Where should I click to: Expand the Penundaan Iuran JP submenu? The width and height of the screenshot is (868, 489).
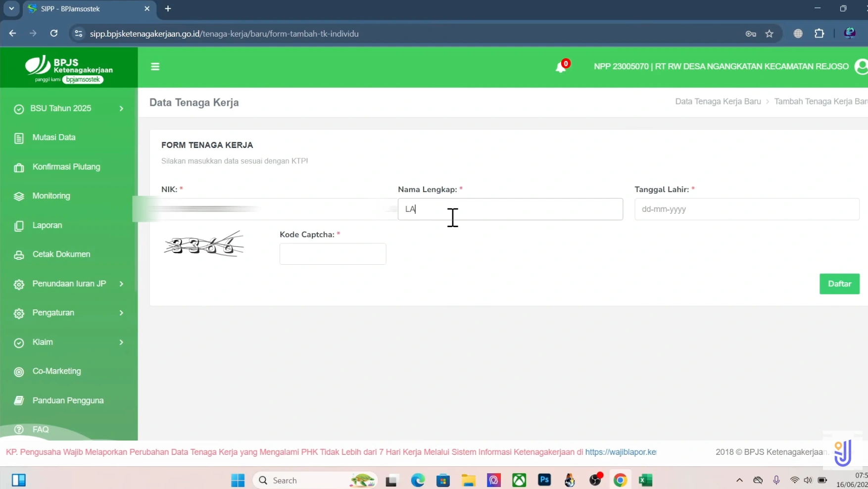pyautogui.click(x=68, y=283)
